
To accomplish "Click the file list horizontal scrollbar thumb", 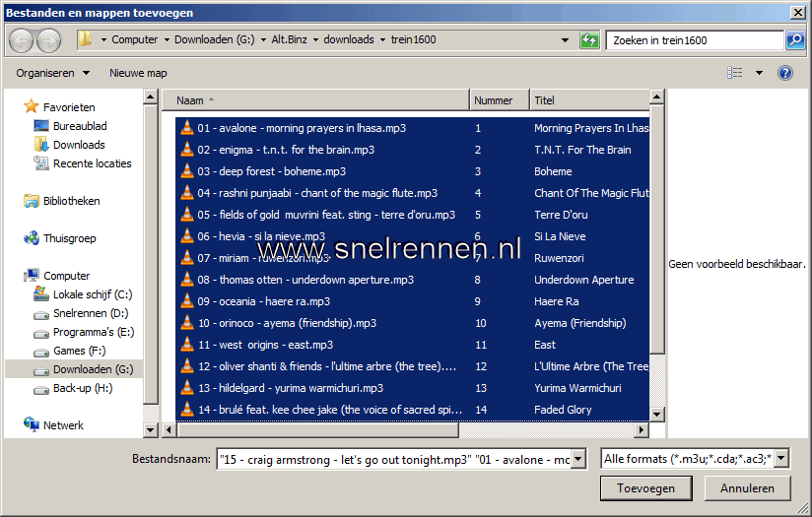I will pos(318,429).
